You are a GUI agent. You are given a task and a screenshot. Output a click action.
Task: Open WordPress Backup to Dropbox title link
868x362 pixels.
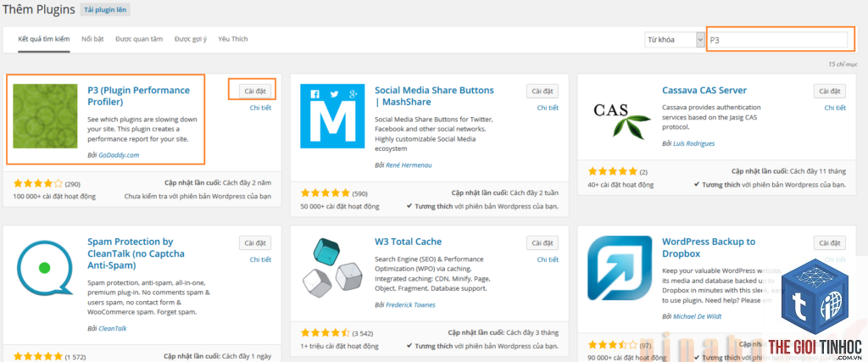pyautogui.click(x=709, y=248)
